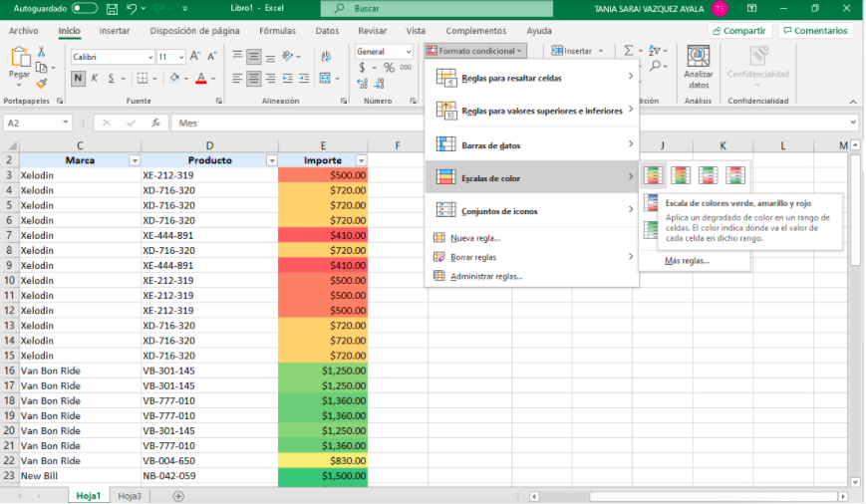Click the Buscar search field
Screen dimensions: 866x504
point(436,8)
